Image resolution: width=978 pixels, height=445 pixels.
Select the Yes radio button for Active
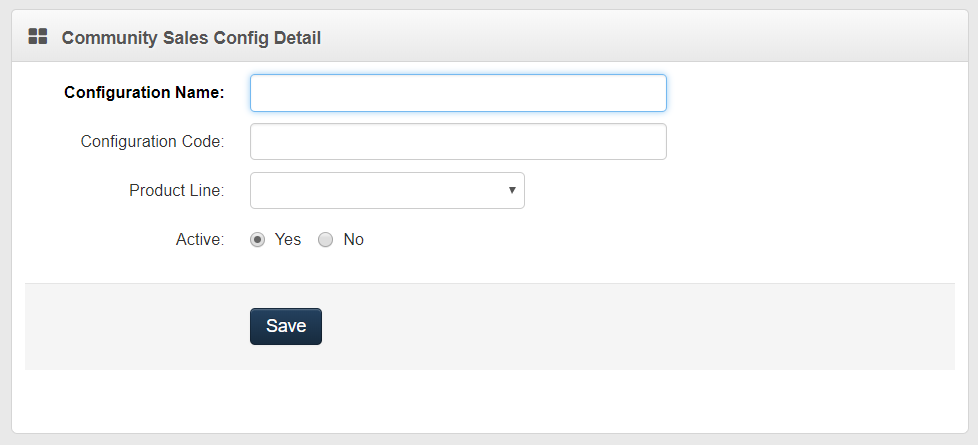pos(258,240)
